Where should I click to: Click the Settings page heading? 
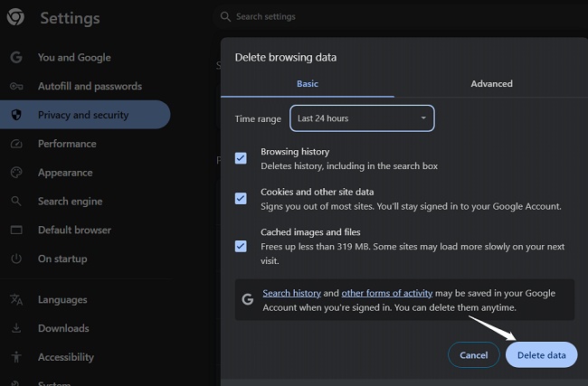(71, 18)
